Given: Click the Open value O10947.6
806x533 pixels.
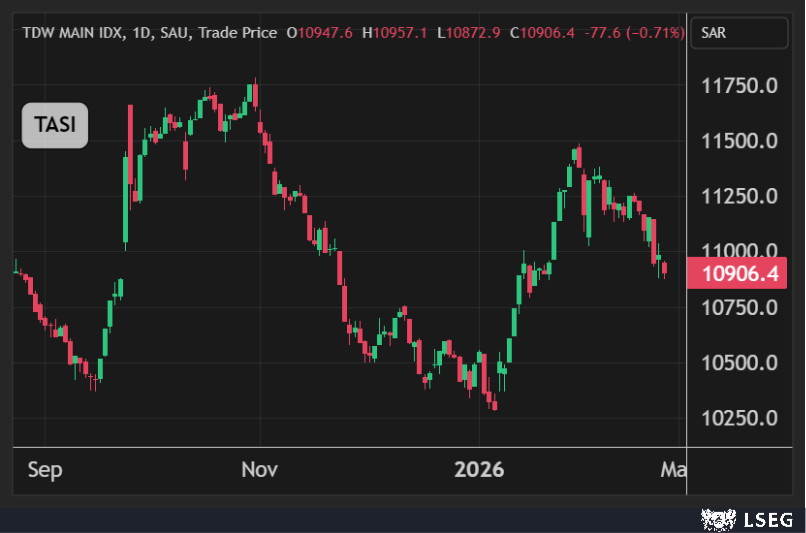Looking at the screenshot, I should 320,33.
